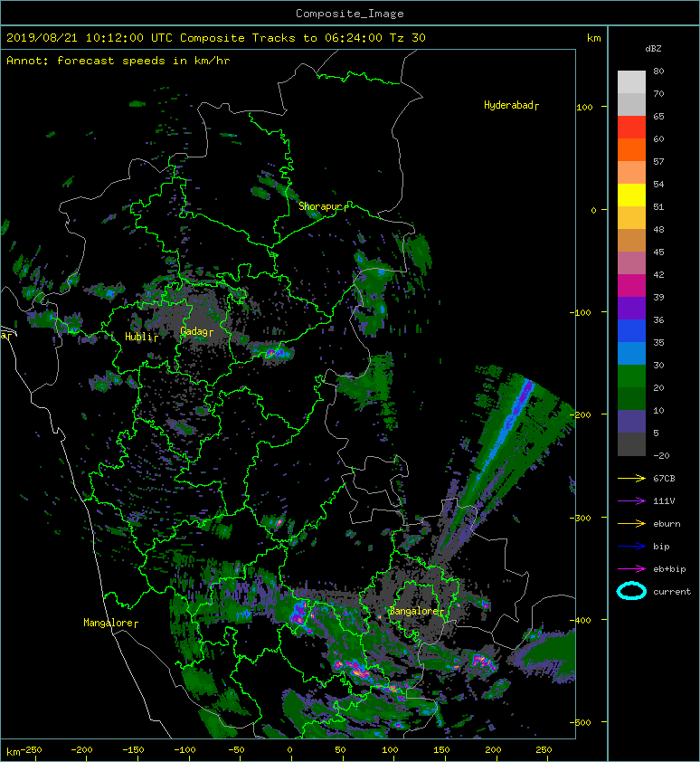Click the km unit label at top right
The image size is (700, 762).
pos(593,38)
